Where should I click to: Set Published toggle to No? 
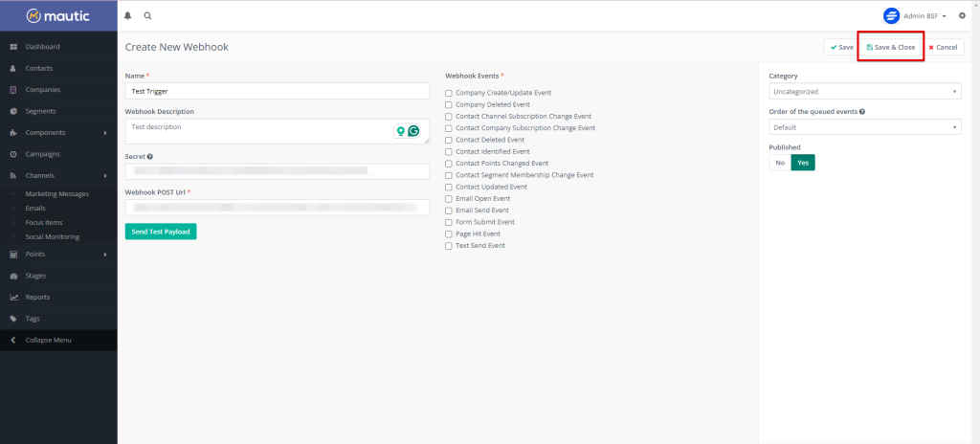tap(780, 163)
